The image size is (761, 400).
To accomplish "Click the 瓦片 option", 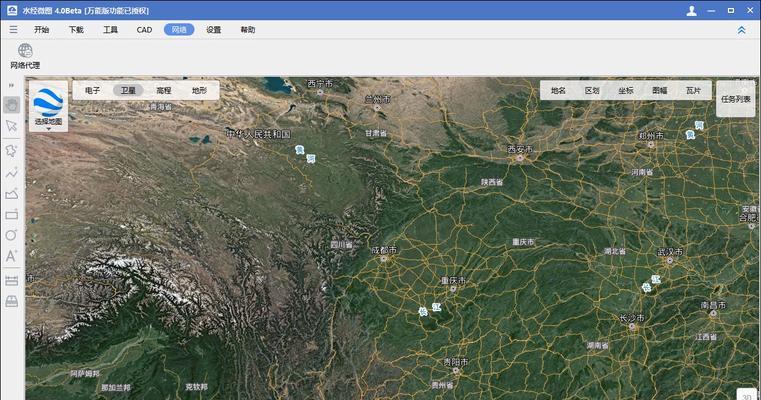I will (694, 90).
